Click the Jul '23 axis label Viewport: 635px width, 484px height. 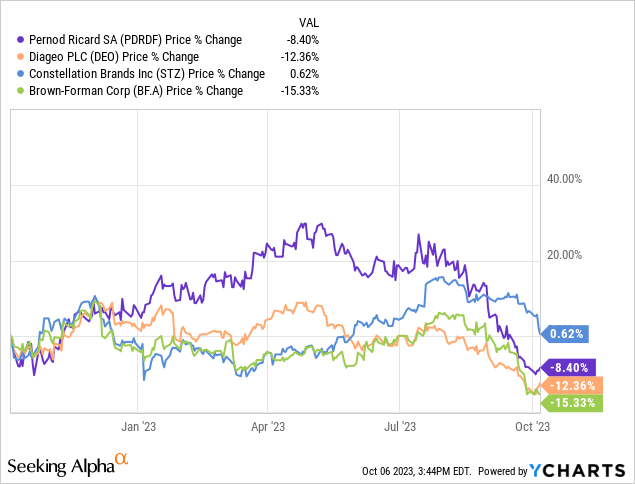[400, 427]
